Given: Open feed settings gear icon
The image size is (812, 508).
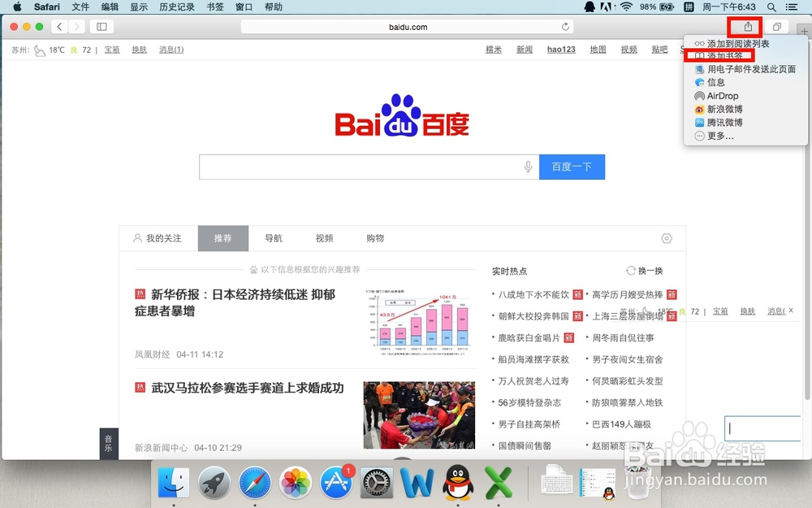Looking at the screenshot, I should (667, 238).
